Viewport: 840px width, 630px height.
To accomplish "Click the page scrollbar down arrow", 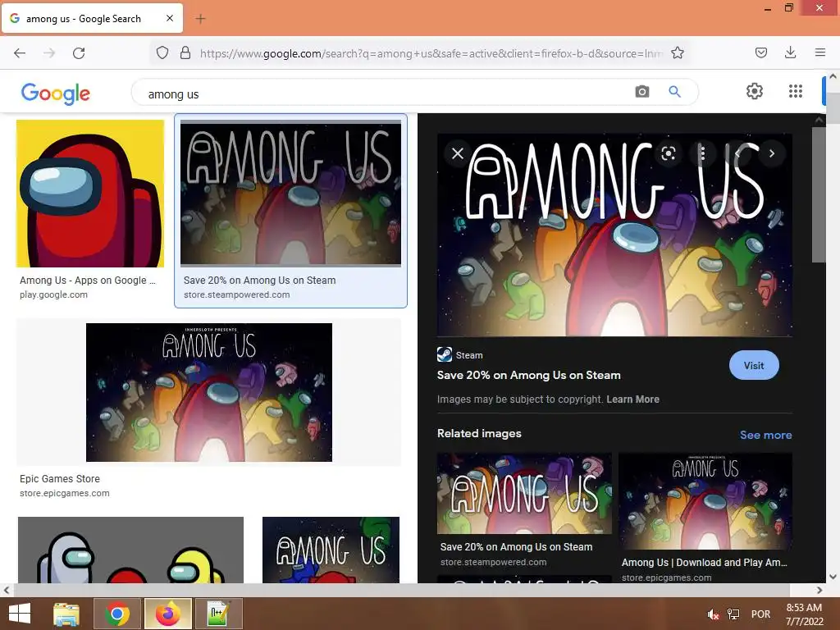I will point(833,577).
